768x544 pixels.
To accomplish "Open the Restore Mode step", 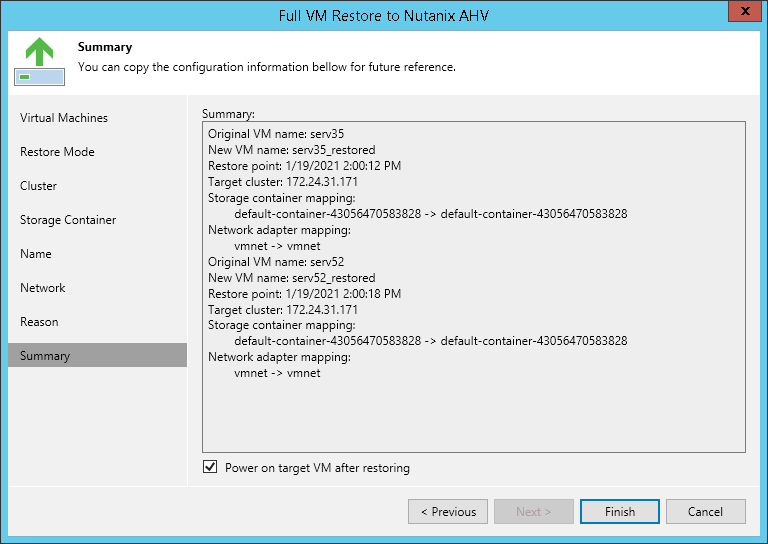I will (57, 152).
